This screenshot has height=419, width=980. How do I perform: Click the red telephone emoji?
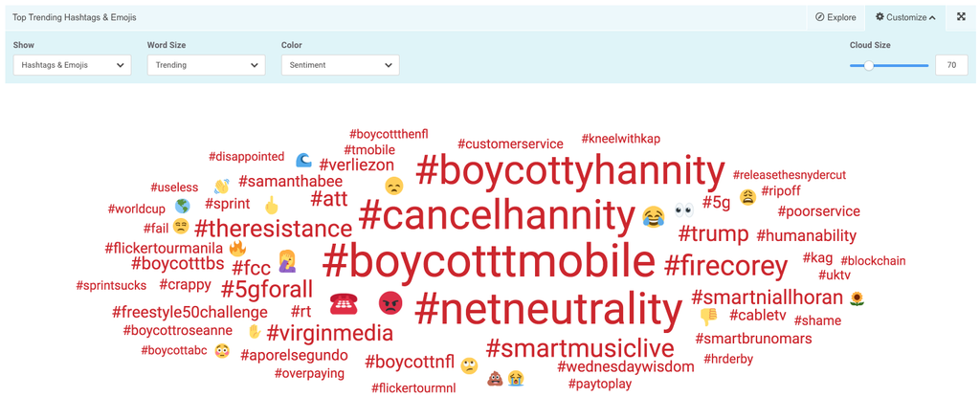[344, 304]
